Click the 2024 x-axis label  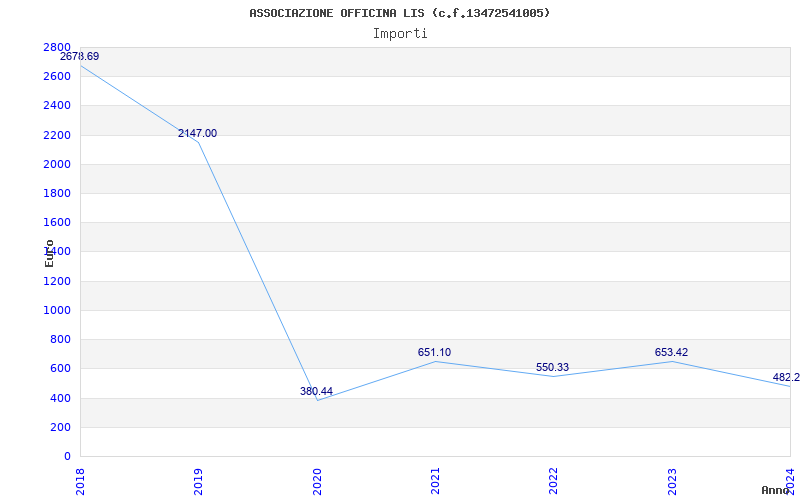[x=790, y=482]
